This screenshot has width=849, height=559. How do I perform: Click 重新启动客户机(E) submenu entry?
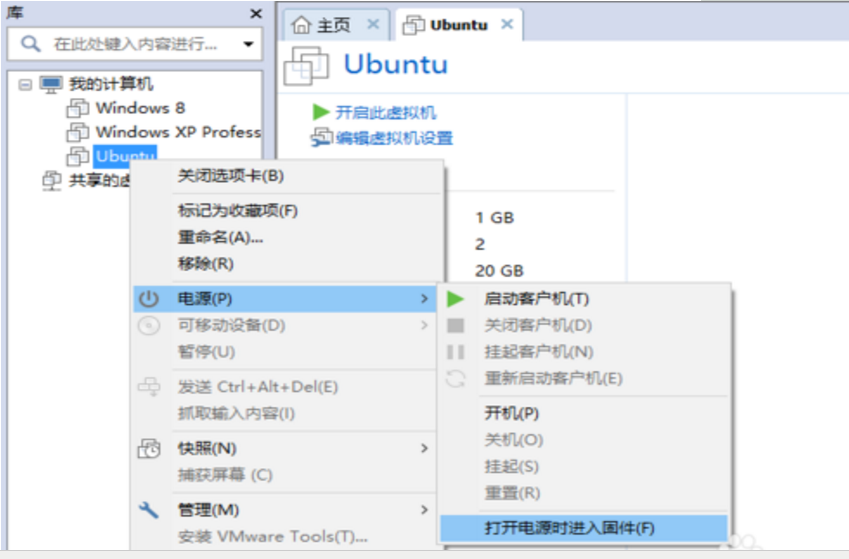(x=553, y=378)
